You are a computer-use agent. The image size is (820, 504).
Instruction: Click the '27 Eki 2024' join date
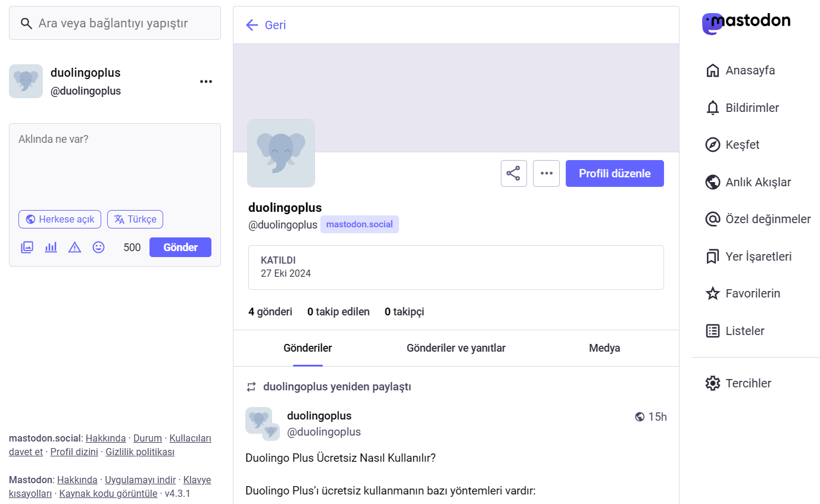pyautogui.click(x=286, y=274)
